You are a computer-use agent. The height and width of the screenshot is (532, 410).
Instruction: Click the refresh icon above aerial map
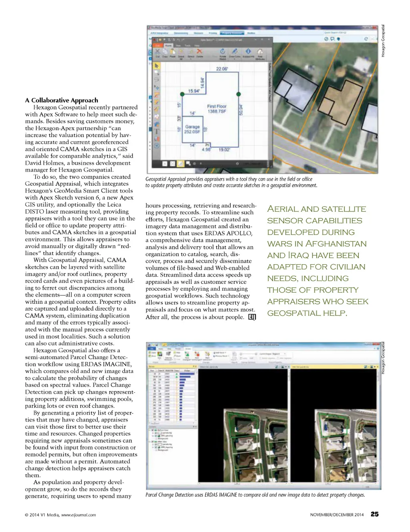click(366, 39)
